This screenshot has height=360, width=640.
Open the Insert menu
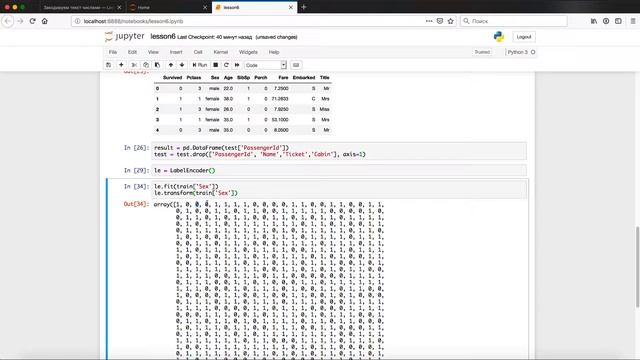pos(176,52)
